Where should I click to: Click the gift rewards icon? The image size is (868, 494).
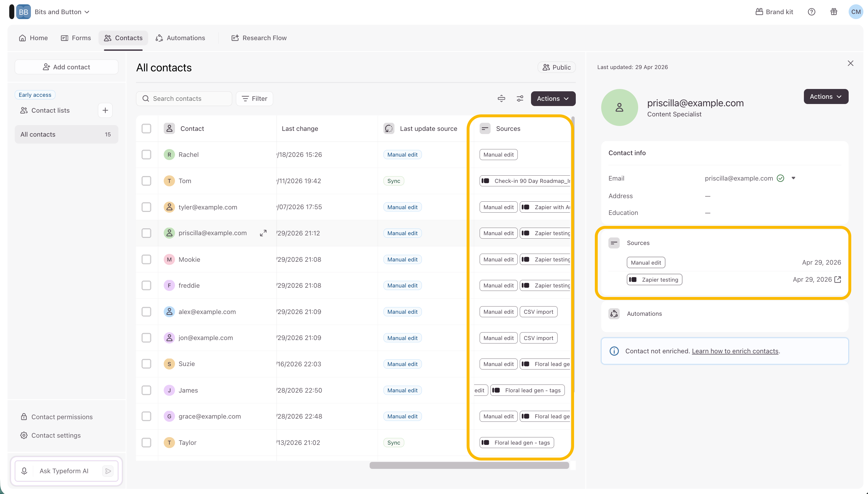[834, 12]
